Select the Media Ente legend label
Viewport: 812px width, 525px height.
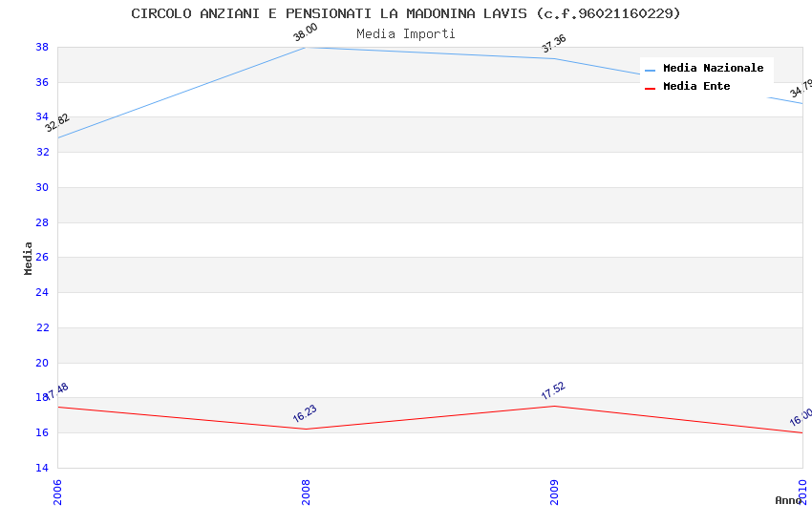696,86
